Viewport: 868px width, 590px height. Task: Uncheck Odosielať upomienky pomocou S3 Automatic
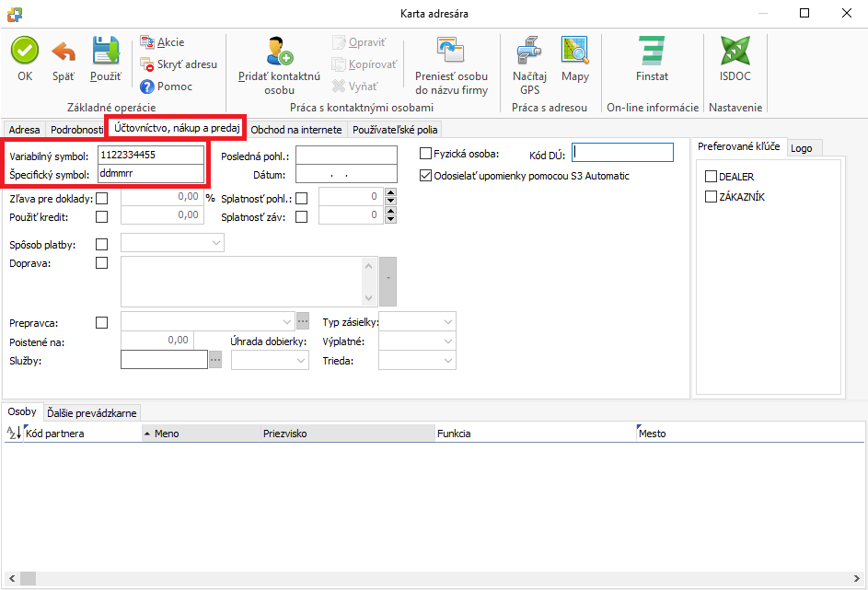[426, 176]
